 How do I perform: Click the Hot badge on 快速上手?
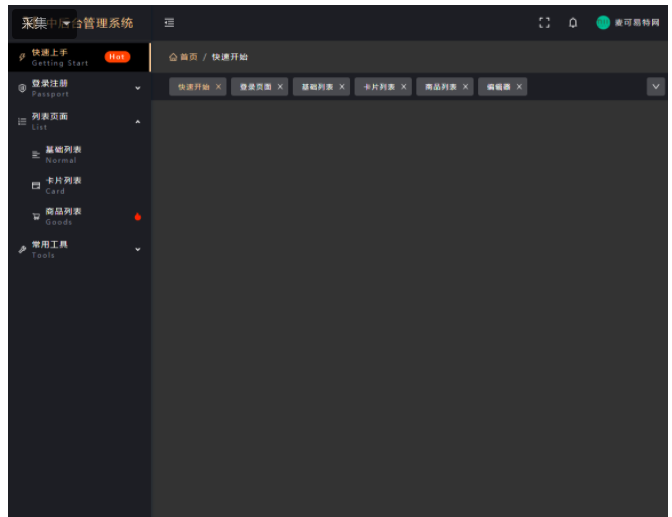pos(117,57)
